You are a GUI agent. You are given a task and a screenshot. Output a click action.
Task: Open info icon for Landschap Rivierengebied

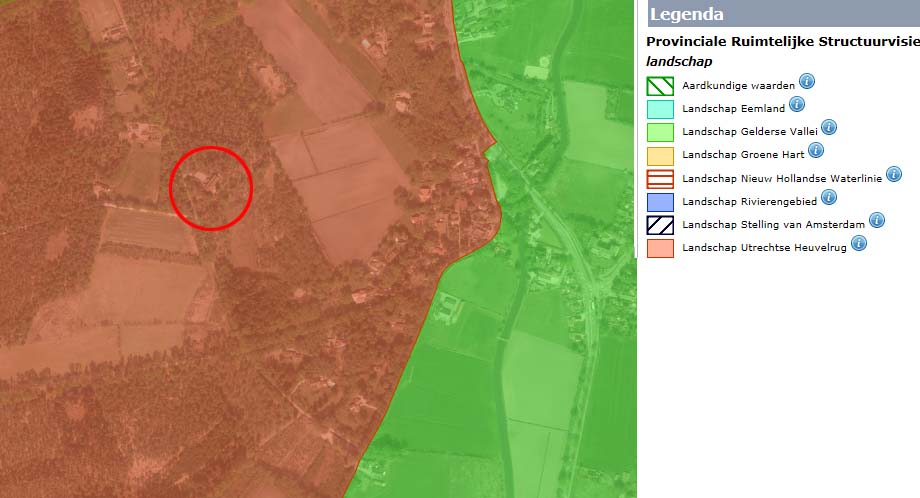pos(829,198)
